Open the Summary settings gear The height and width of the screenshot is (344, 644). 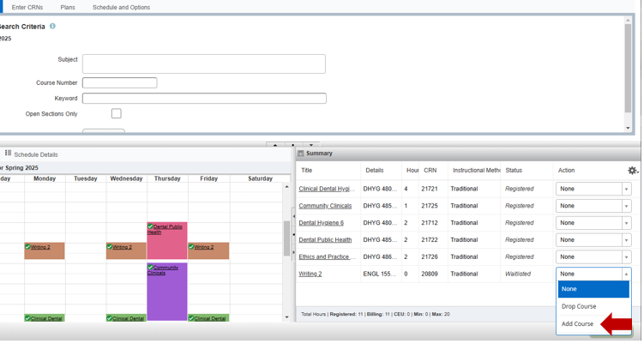click(x=633, y=171)
